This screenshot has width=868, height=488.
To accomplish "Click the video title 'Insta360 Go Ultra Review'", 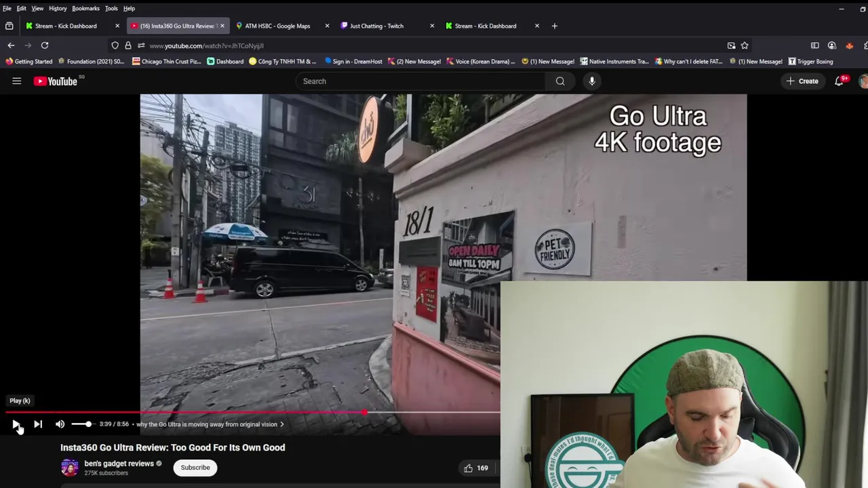I will point(172,447).
